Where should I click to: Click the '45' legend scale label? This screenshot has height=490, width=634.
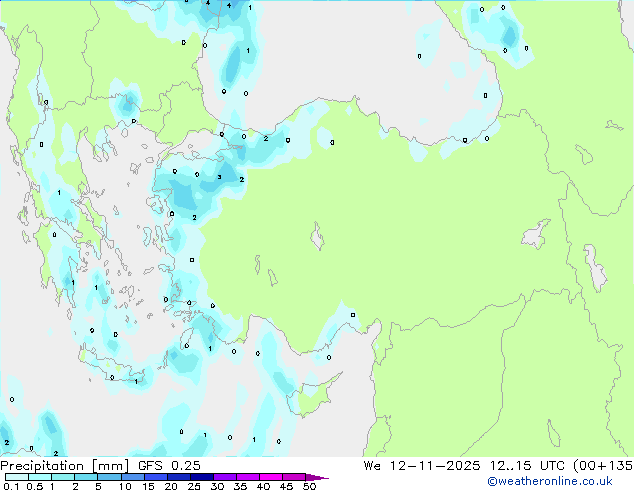point(286,486)
